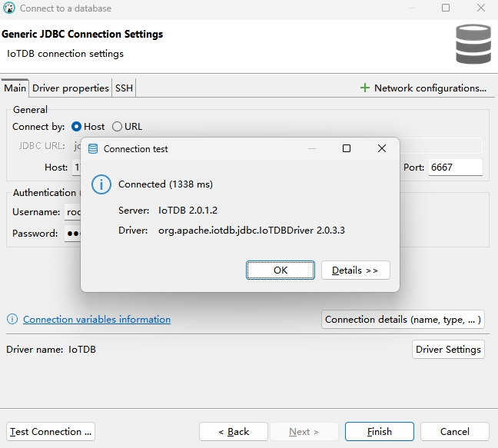Click the Port input field
This screenshot has height=448, width=498.
(x=455, y=168)
